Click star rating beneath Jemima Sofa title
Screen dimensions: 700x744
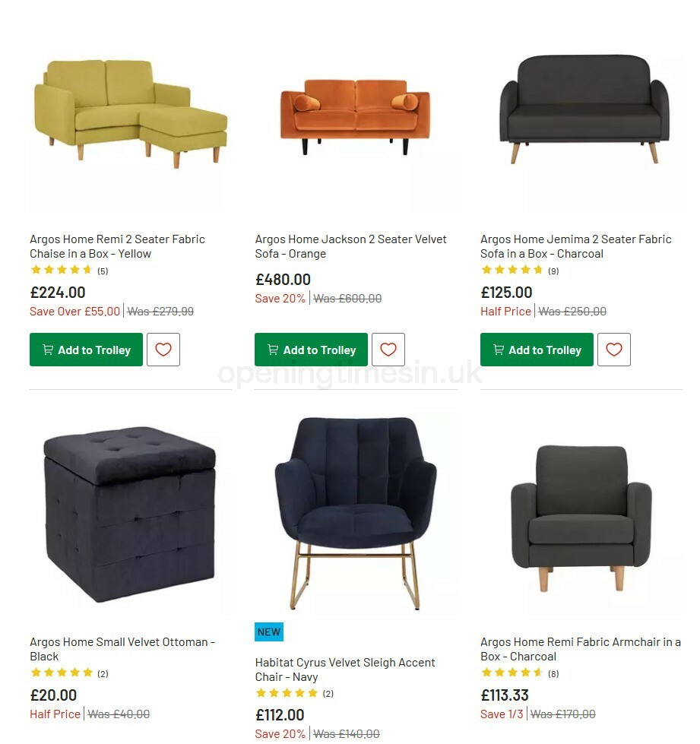[514, 270]
